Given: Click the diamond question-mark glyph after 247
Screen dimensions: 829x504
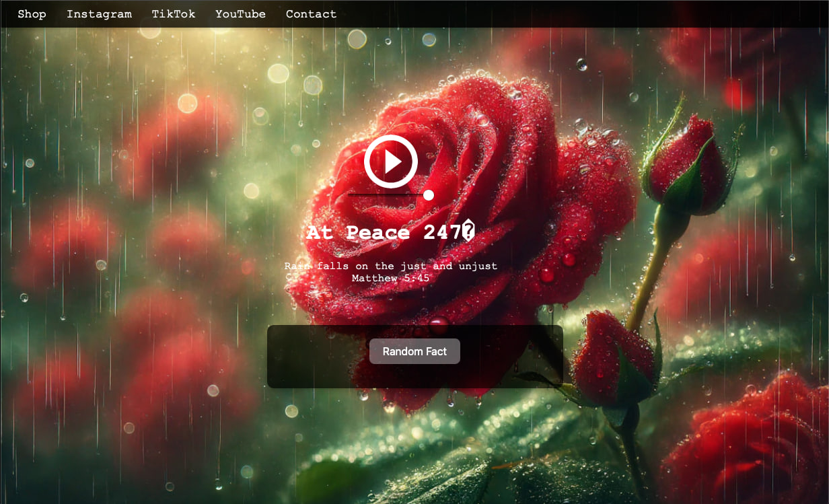Looking at the screenshot, I should pos(468,231).
